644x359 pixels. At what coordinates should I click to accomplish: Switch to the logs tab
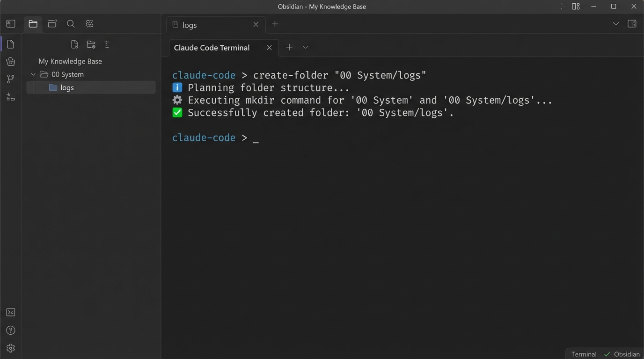click(189, 25)
